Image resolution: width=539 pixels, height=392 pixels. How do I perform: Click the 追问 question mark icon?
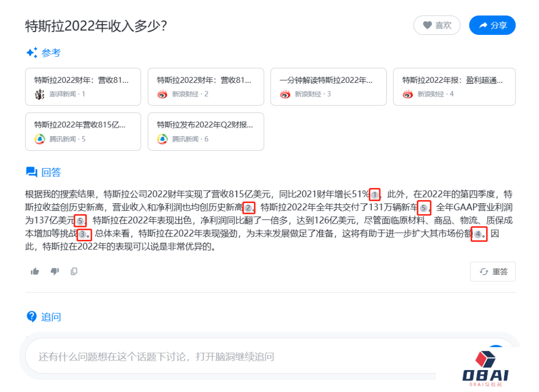point(31,316)
